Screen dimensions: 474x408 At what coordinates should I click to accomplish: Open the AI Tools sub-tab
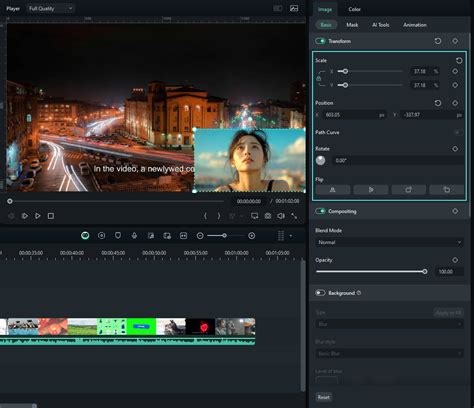pyautogui.click(x=381, y=25)
